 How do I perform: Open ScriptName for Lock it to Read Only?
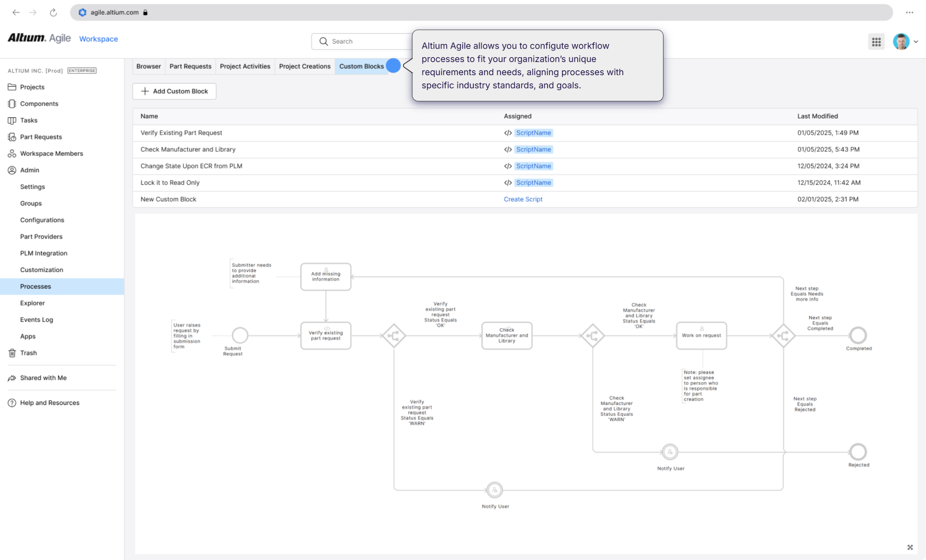534,183
